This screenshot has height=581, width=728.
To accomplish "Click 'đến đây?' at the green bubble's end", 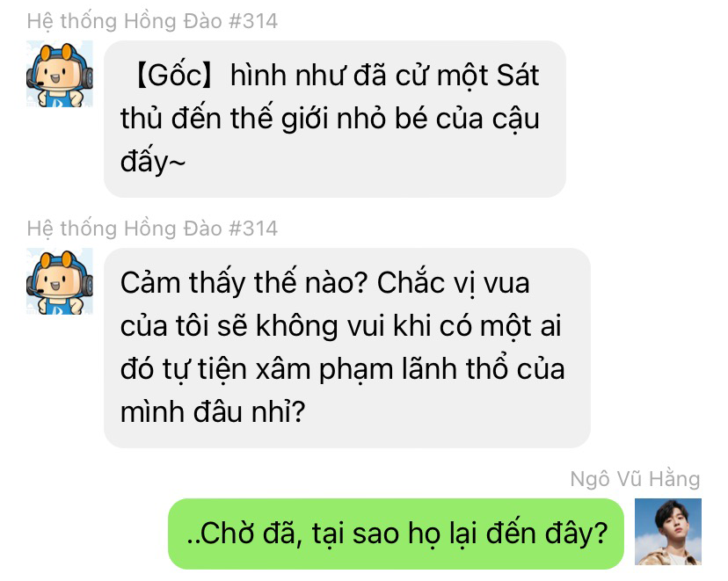I will (x=547, y=534).
